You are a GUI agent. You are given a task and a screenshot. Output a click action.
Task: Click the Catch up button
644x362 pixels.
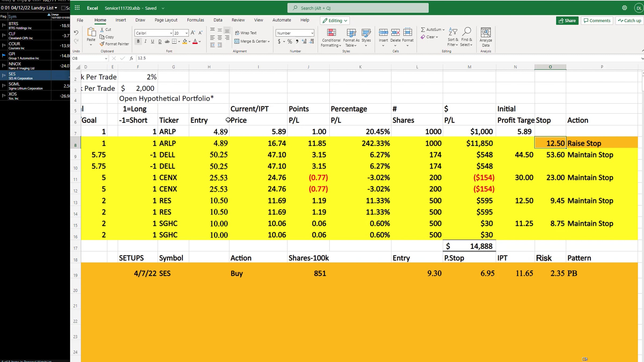tap(630, 21)
